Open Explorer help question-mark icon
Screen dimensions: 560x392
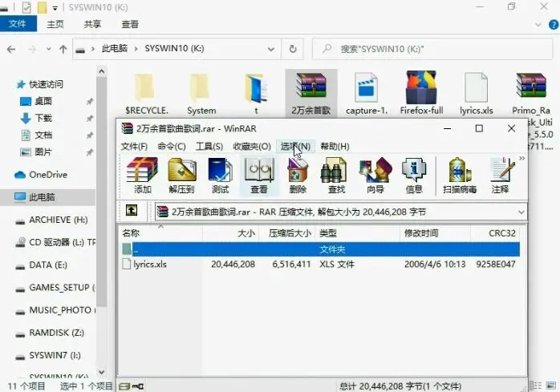pyautogui.click(x=554, y=25)
